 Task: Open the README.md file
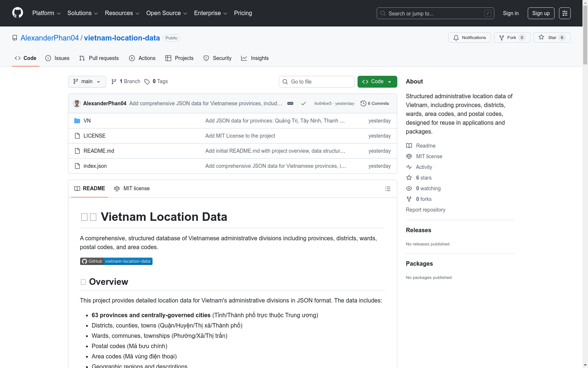99,151
